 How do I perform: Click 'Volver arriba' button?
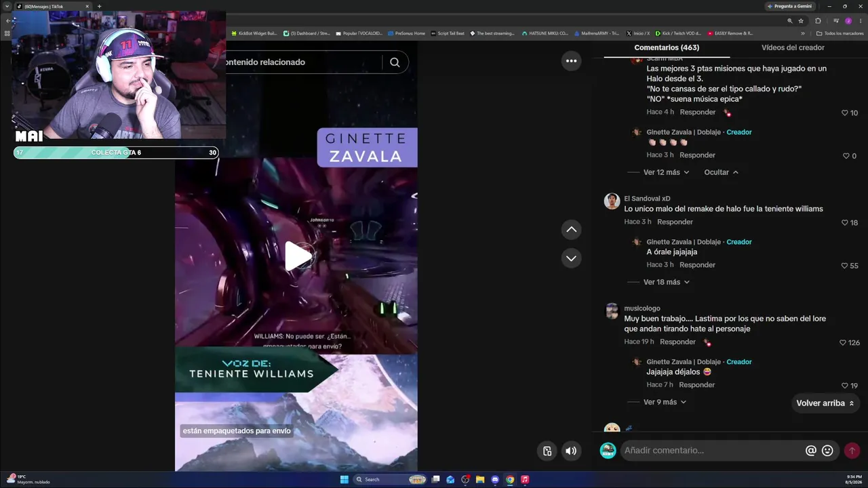tap(825, 403)
